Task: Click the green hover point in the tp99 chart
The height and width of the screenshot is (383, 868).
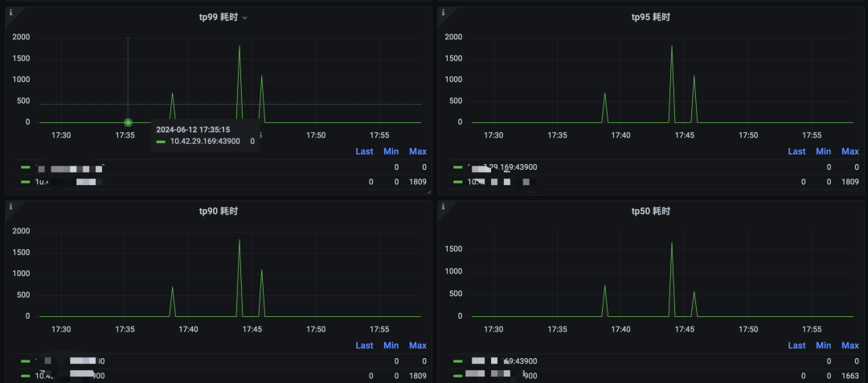Action: point(128,122)
